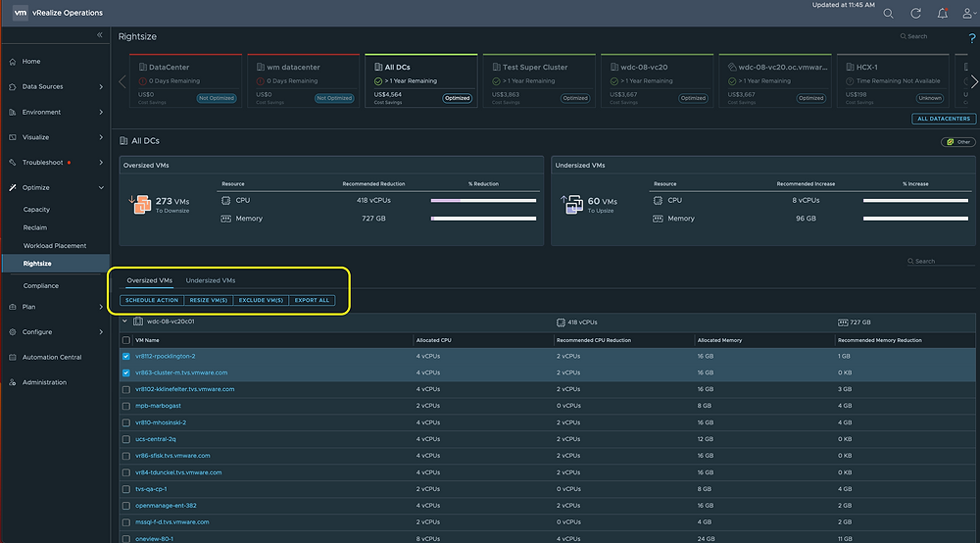Screen dimensions: 980x543
Task: Click the Exclude VM(s) button
Action: point(261,301)
